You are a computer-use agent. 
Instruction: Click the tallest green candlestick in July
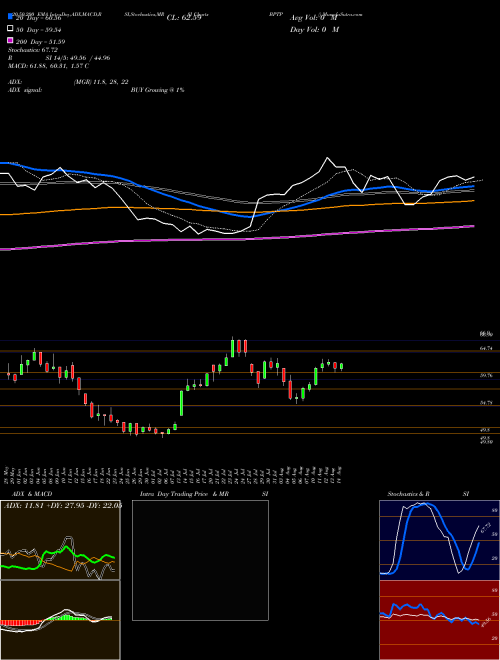tap(182, 403)
